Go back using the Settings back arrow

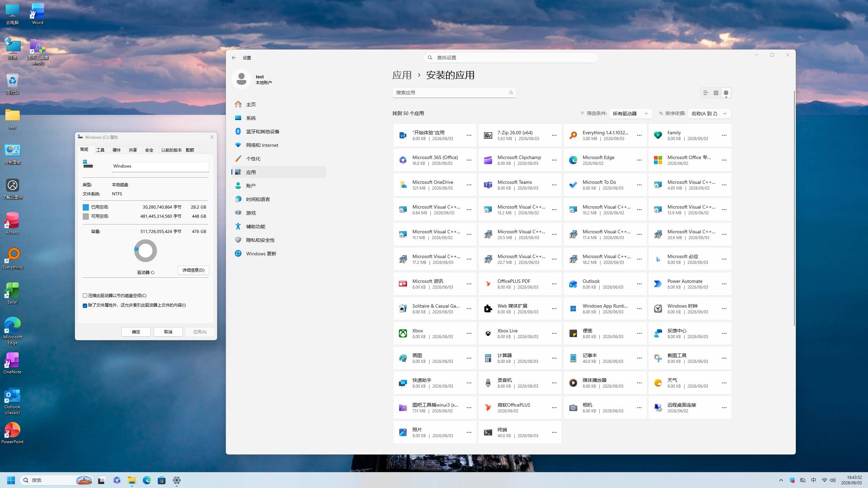234,58
